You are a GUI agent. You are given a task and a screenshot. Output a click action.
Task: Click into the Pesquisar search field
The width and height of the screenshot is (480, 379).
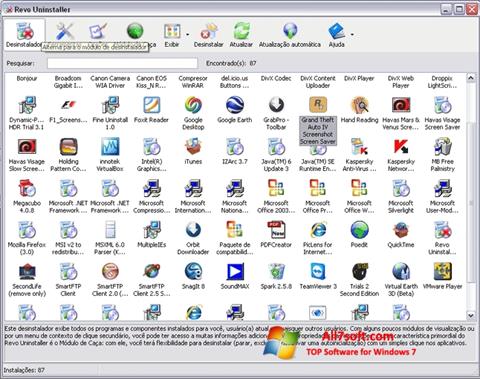[x=122, y=63]
